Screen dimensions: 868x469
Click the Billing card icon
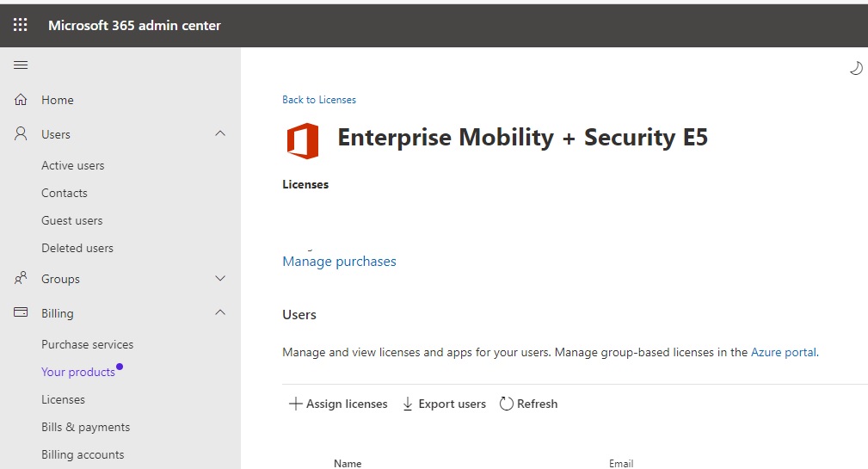tap(21, 313)
